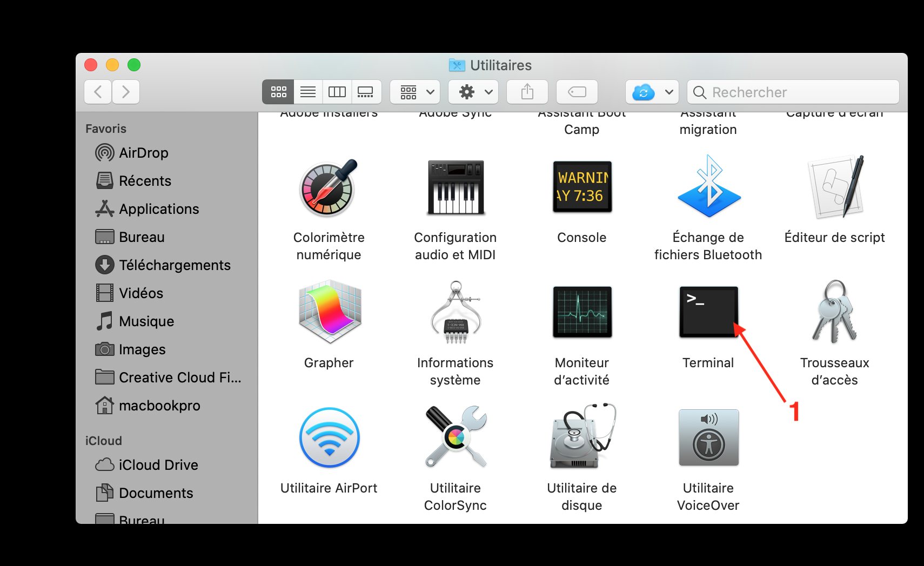924x566 pixels.
Task: Open Colorimètre numérique
Action: (329, 186)
